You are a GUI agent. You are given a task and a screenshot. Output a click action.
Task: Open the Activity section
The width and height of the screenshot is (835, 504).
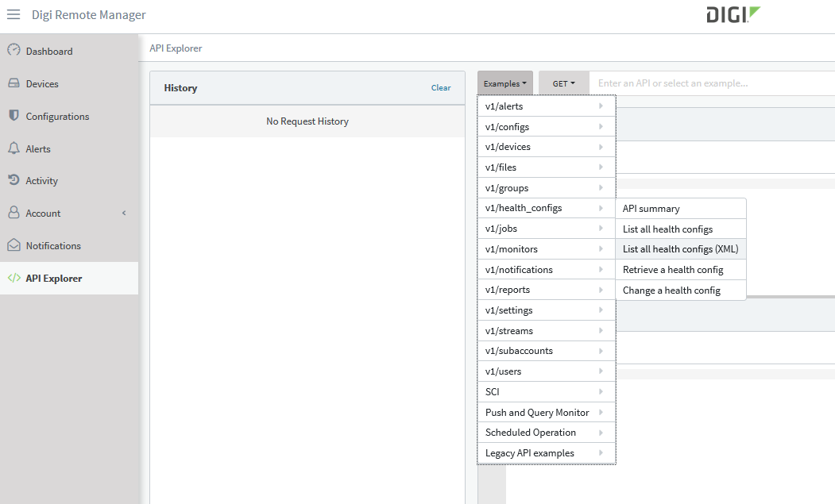(x=69, y=181)
